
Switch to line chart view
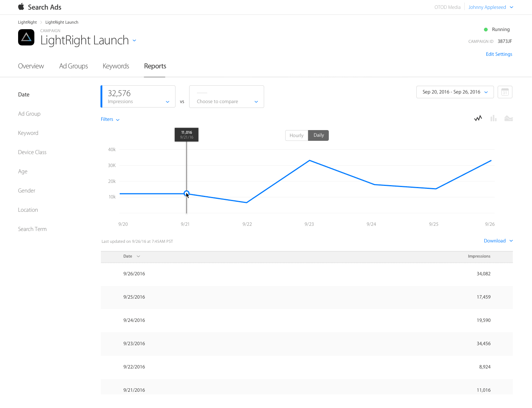pos(478,118)
